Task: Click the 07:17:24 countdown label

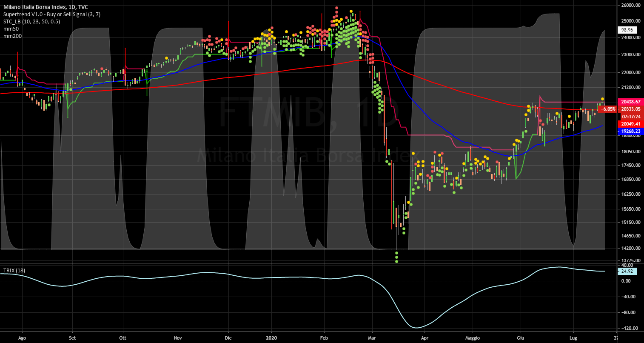Action: (x=631, y=116)
